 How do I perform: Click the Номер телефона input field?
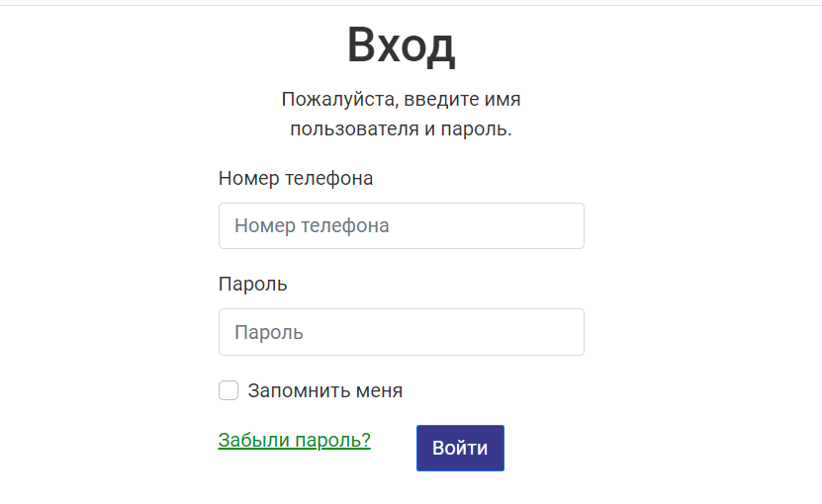401,225
